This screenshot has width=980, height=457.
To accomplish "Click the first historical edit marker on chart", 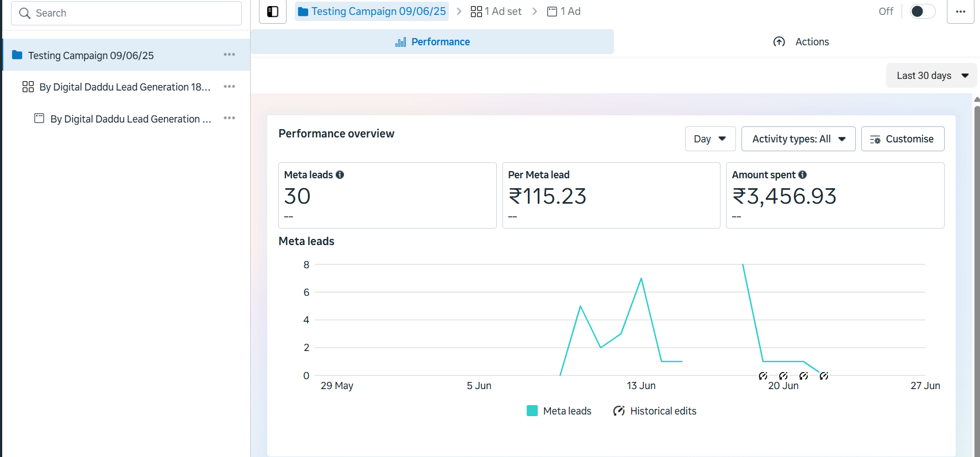I will [763, 376].
